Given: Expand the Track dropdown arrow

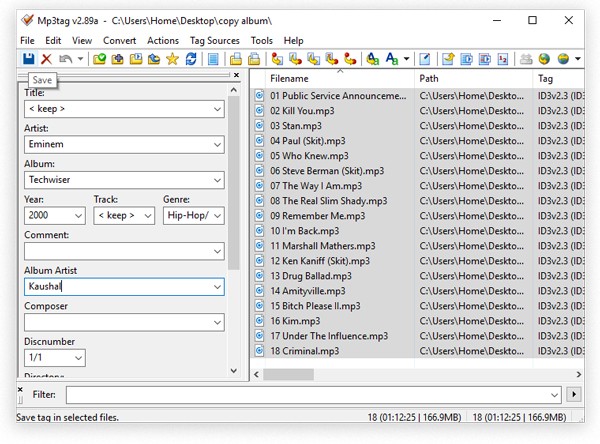Looking at the screenshot, I should (x=148, y=216).
